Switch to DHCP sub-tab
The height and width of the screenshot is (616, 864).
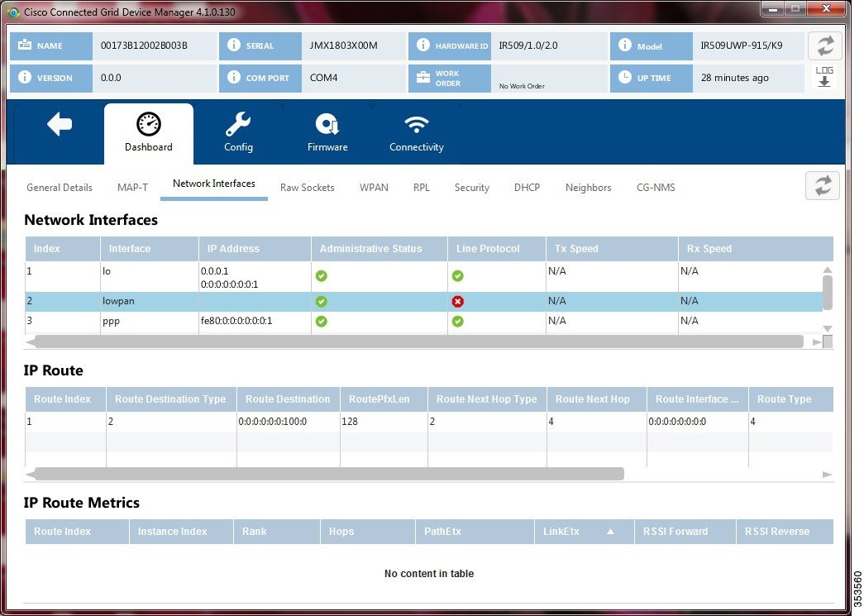click(527, 188)
